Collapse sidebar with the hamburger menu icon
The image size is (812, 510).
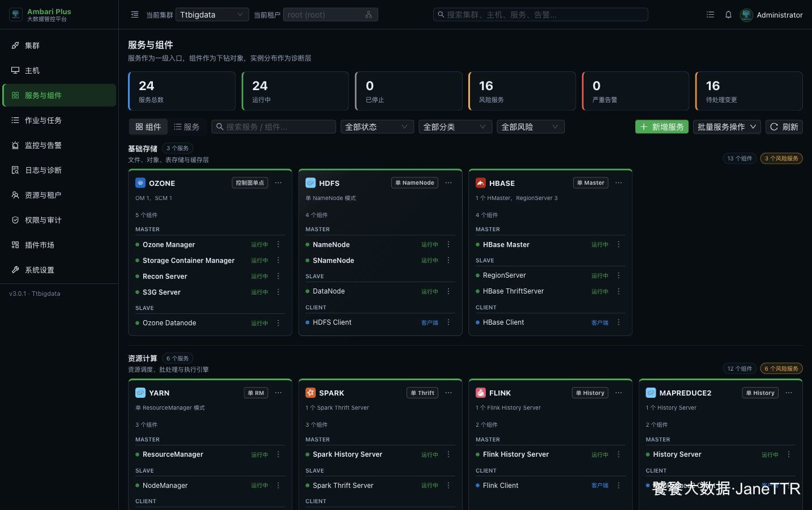pos(135,15)
